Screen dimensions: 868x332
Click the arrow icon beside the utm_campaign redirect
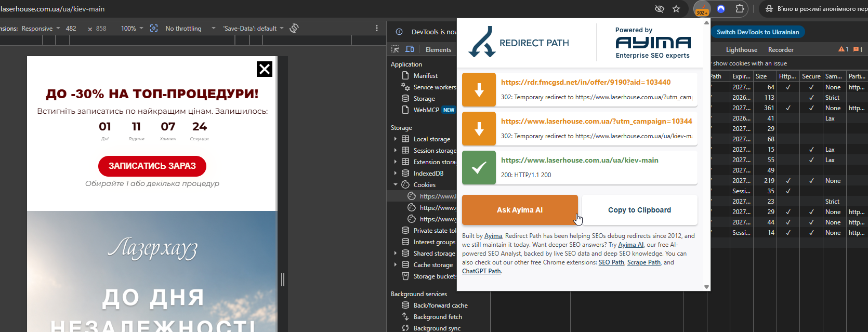coord(479,129)
